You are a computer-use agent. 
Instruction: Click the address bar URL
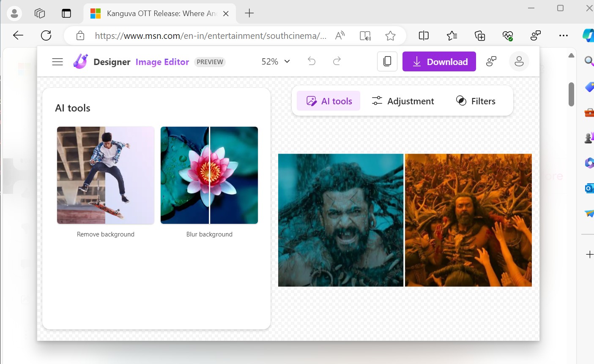211,35
